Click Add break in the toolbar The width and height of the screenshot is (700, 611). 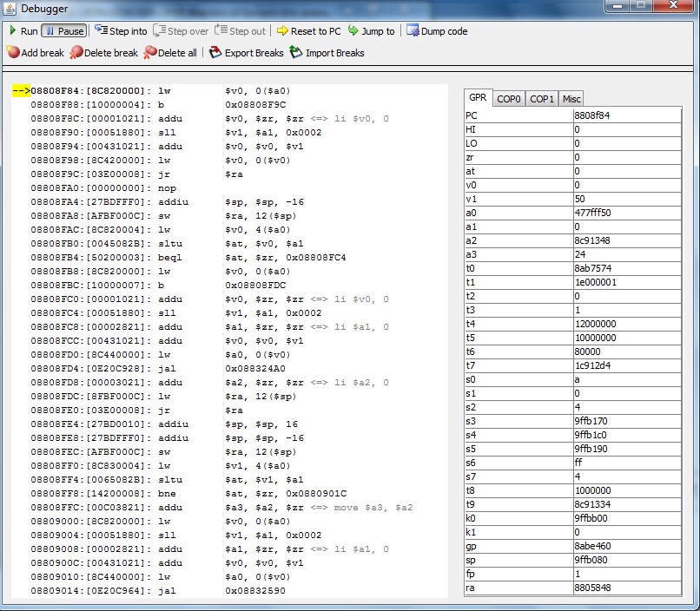click(x=35, y=53)
